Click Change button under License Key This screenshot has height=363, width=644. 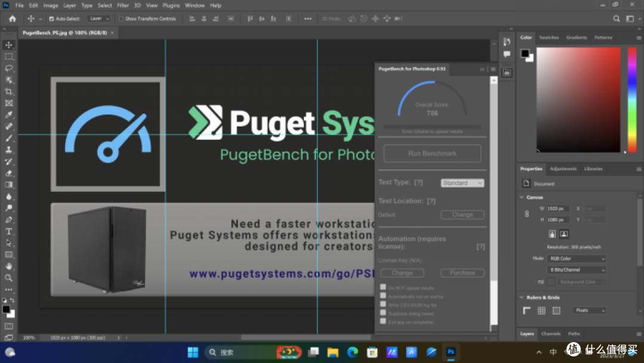pos(402,273)
